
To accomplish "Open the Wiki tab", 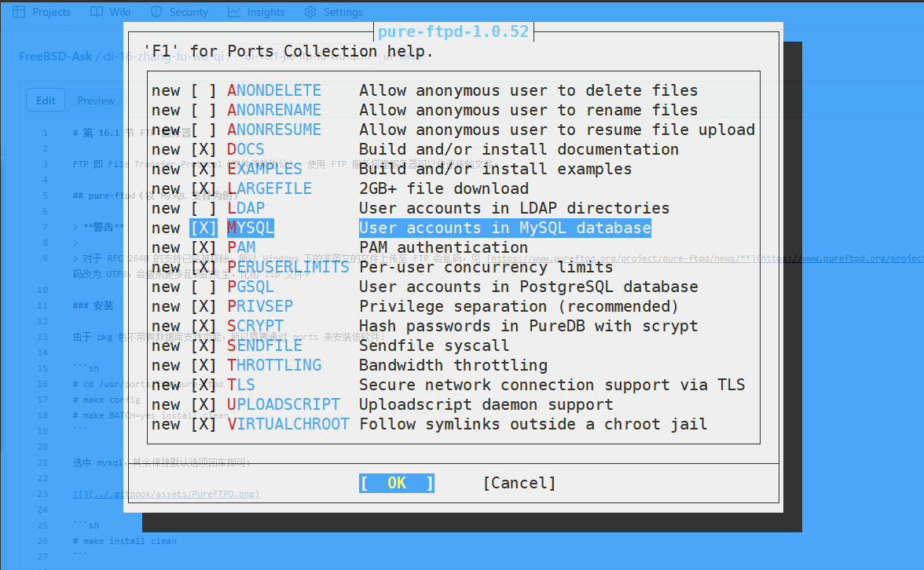I will pyautogui.click(x=110, y=12).
